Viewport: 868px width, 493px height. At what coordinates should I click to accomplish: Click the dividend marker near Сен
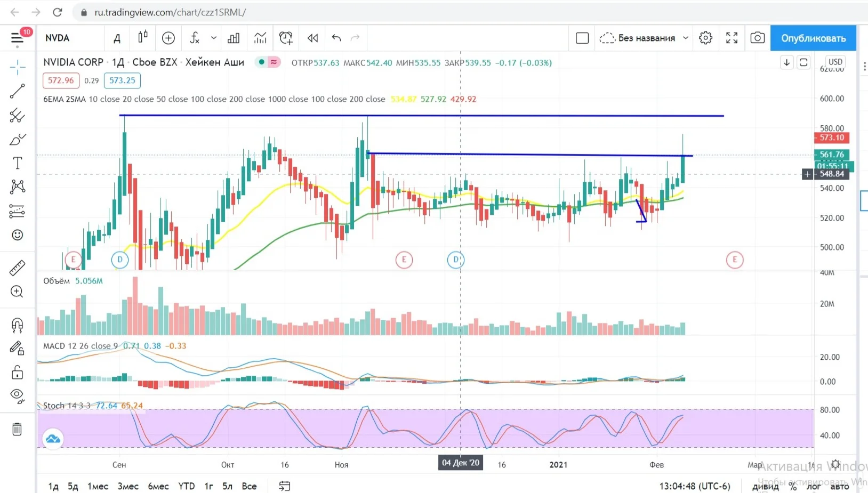[x=120, y=260]
